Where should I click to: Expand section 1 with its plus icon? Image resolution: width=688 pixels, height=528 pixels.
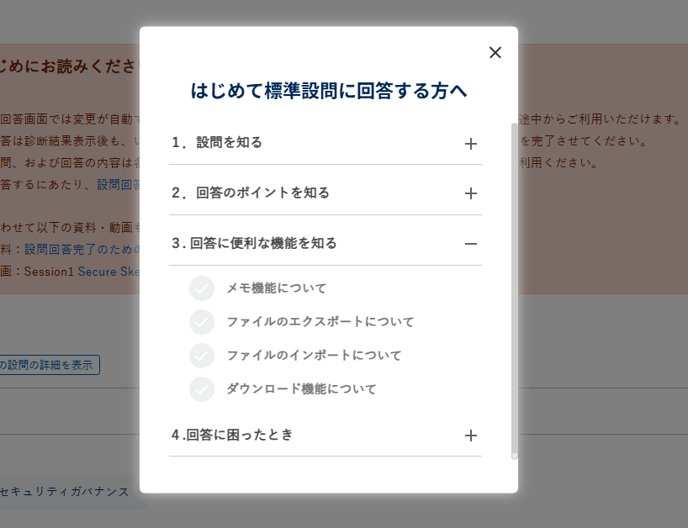point(470,144)
